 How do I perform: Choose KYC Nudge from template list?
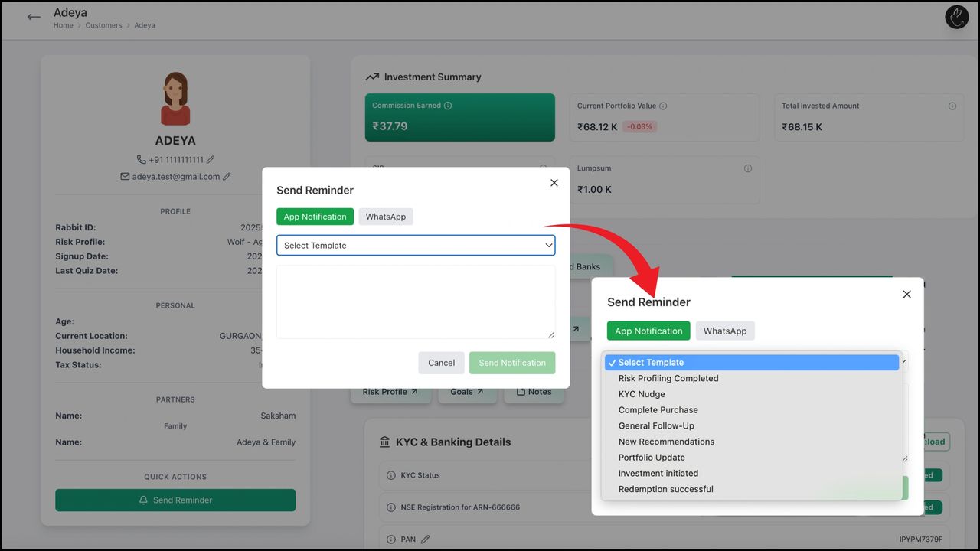click(x=642, y=394)
